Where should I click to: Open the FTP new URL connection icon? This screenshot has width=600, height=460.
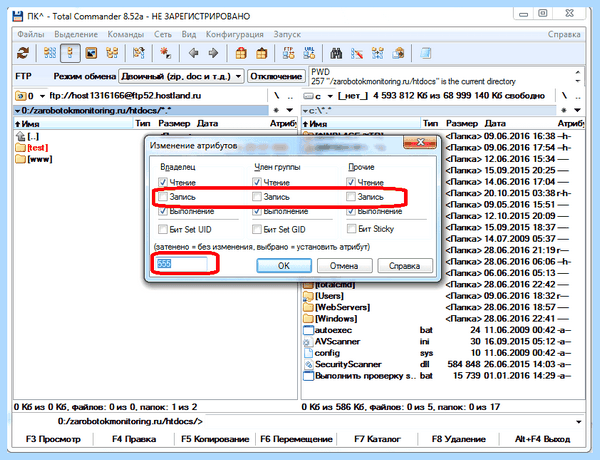click(309, 53)
